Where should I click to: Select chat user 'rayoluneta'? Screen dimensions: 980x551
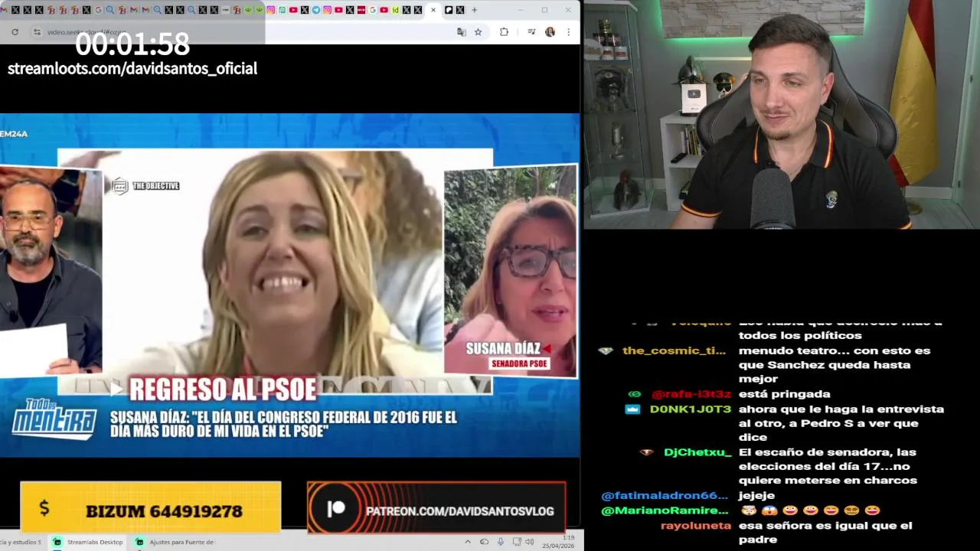point(696,526)
